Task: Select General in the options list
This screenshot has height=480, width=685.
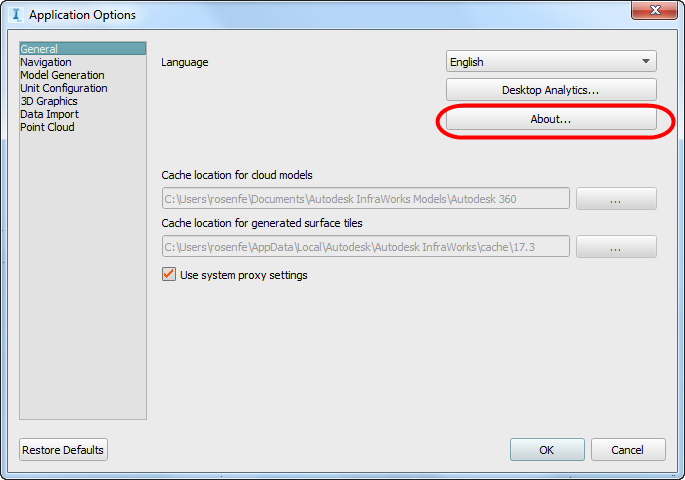Action: (83, 49)
